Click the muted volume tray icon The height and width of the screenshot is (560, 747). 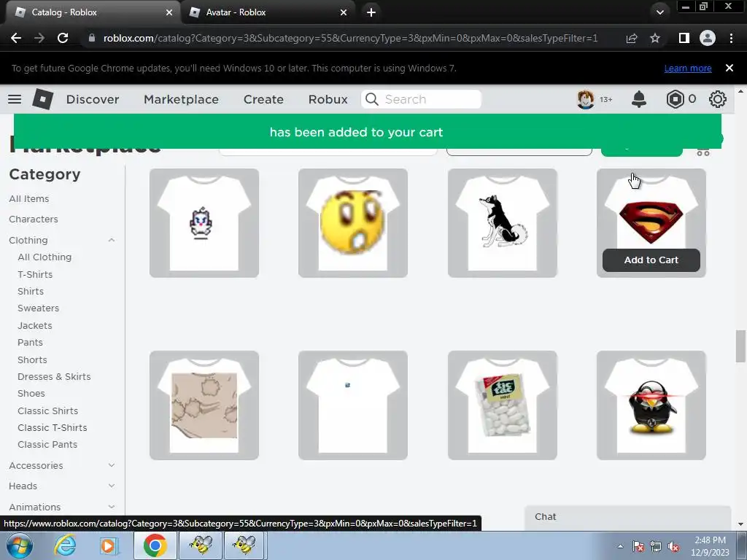tap(673, 547)
